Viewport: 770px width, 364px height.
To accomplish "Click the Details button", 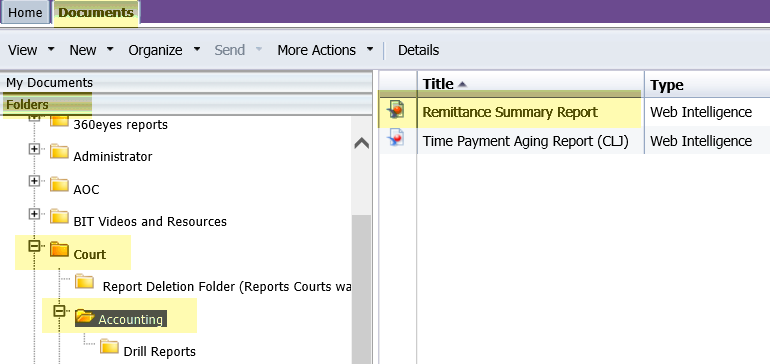I will [x=418, y=50].
